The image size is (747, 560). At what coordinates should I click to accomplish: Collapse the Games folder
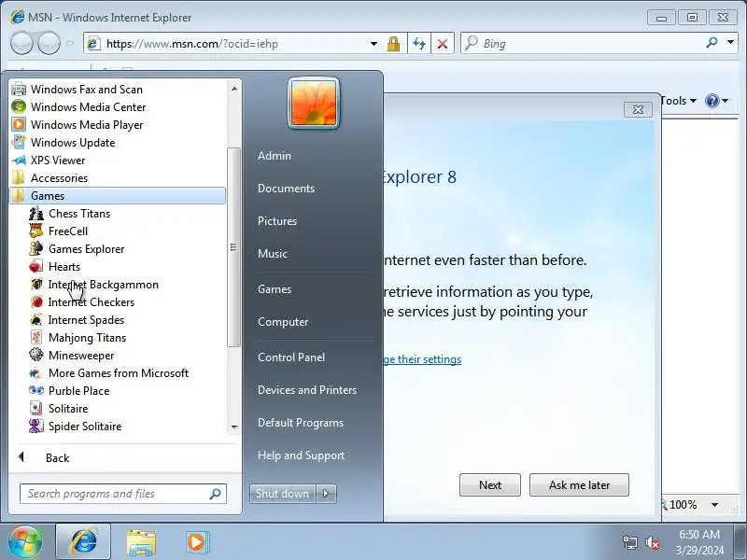click(x=118, y=196)
